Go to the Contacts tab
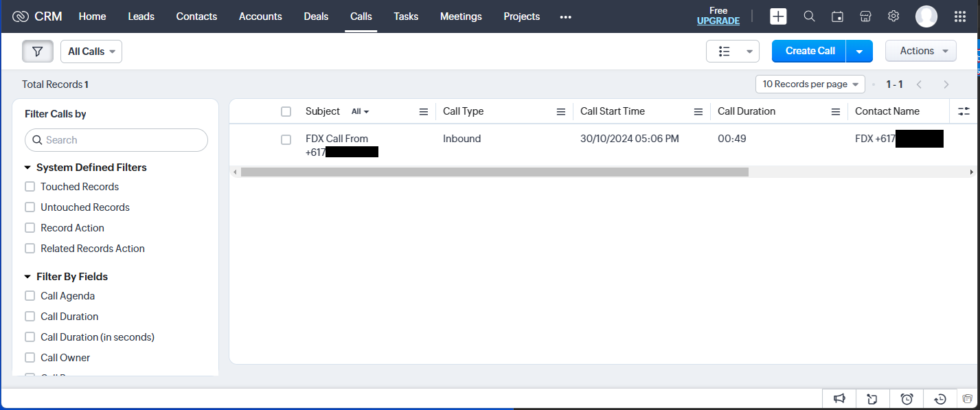Screen dimensions: 980x410 coord(196,16)
